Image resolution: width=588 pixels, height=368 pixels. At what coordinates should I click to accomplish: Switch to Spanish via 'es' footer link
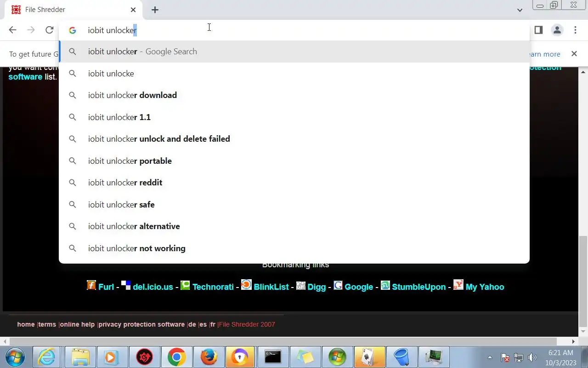coord(203,324)
